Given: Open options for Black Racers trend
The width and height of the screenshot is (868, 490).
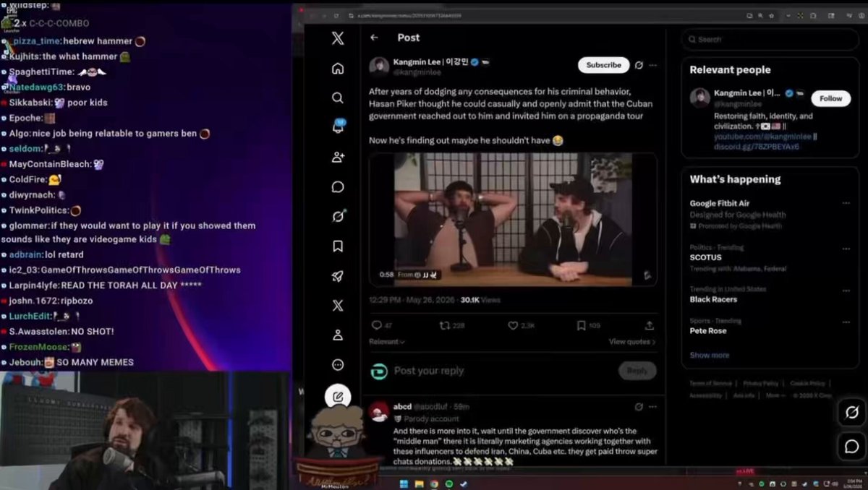Looking at the screenshot, I should point(846,290).
